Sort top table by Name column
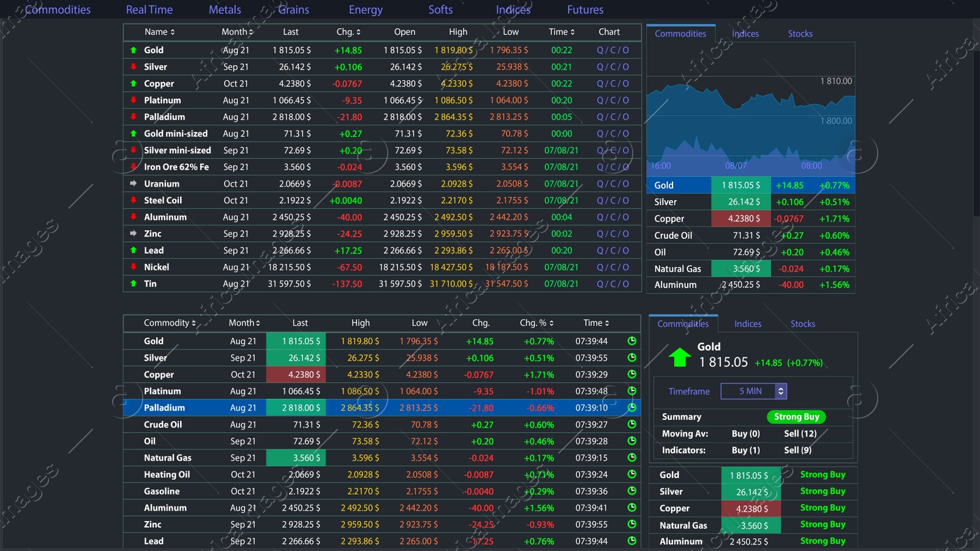This screenshot has width=980, height=551. pyautogui.click(x=160, y=32)
